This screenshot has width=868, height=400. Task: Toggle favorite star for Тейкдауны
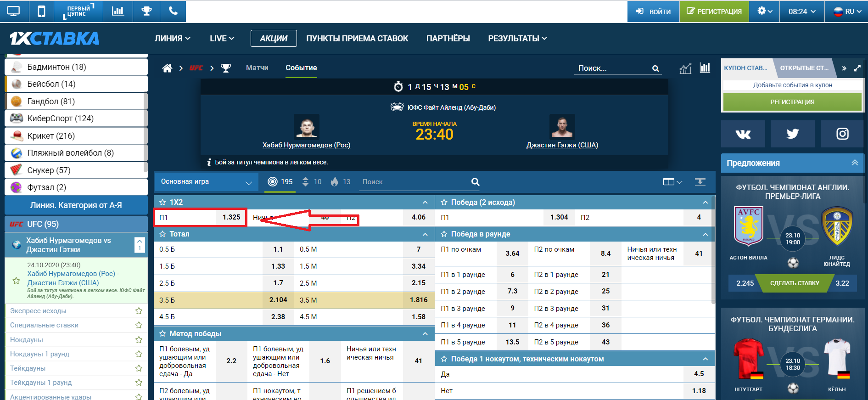coord(139,368)
